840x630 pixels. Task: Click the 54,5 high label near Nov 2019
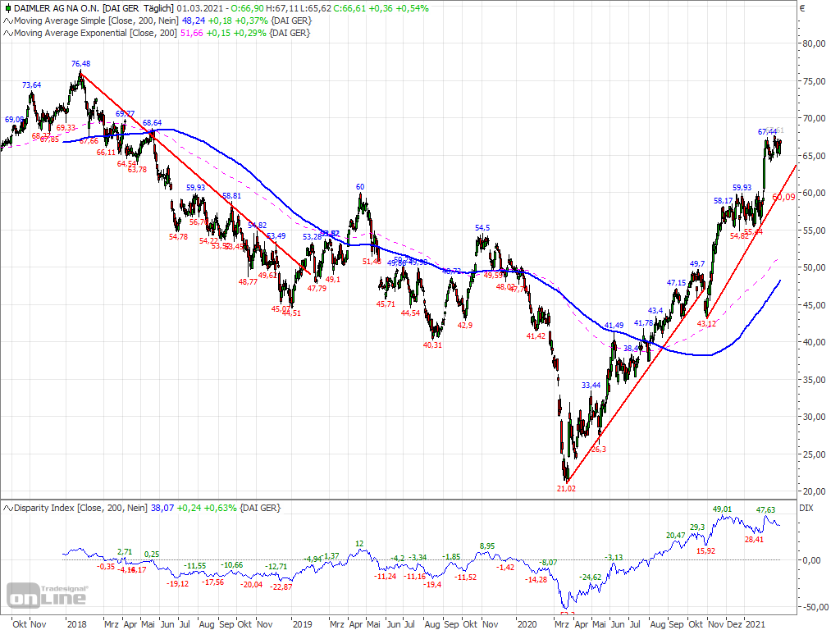click(482, 228)
